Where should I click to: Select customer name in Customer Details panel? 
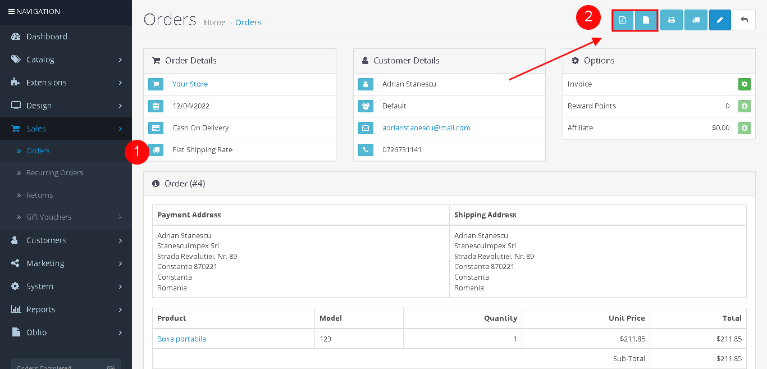[x=409, y=84]
